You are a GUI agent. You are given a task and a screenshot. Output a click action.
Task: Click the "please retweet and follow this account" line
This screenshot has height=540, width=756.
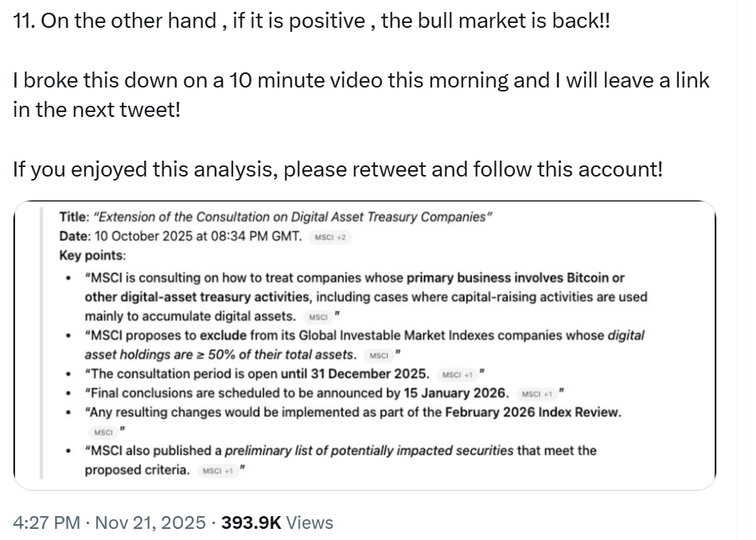[473, 169]
